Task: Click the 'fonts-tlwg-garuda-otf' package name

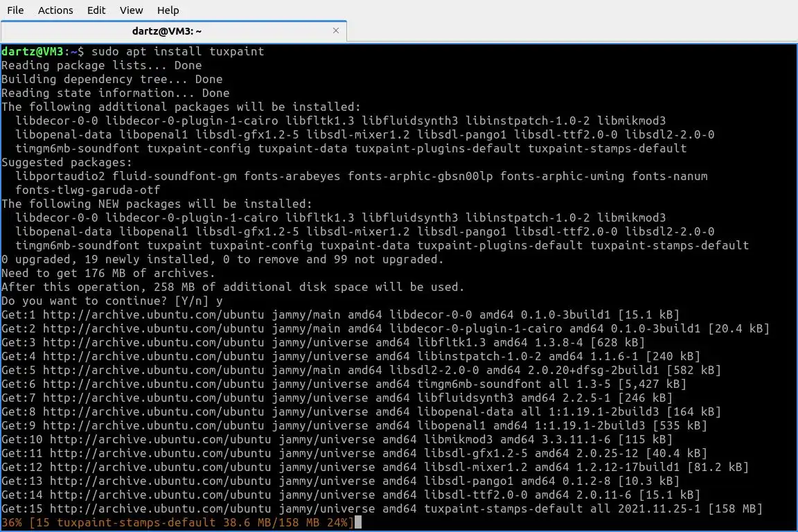Action: pos(87,190)
